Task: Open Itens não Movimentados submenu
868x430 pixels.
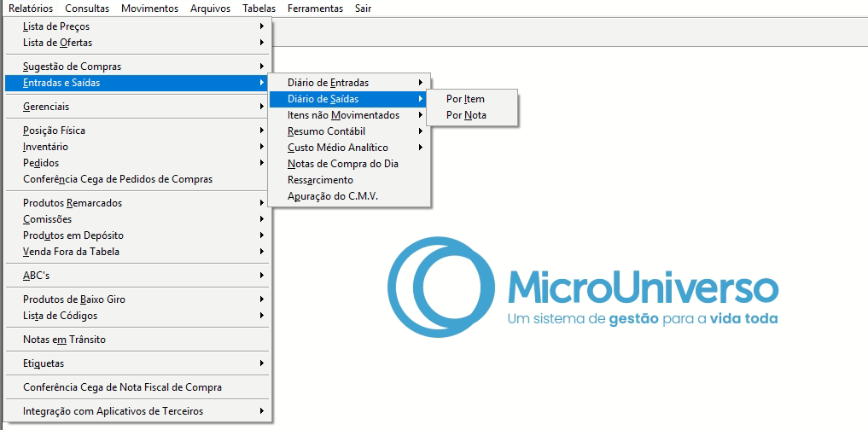Action: click(343, 115)
